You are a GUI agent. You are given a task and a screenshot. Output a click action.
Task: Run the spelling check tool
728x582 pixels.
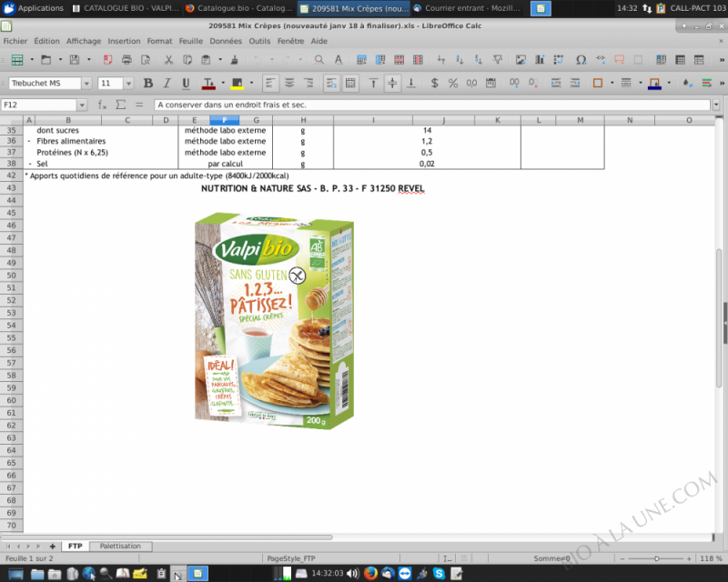339,59
